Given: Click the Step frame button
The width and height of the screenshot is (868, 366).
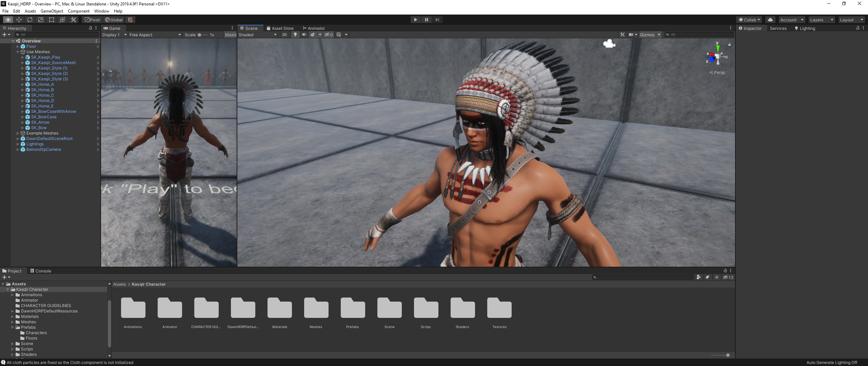Looking at the screenshot, I should 437,20.
